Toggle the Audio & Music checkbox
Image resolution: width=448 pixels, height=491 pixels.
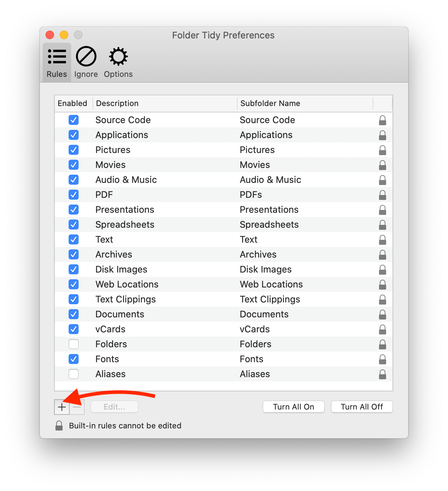click(x=74, y=180)
